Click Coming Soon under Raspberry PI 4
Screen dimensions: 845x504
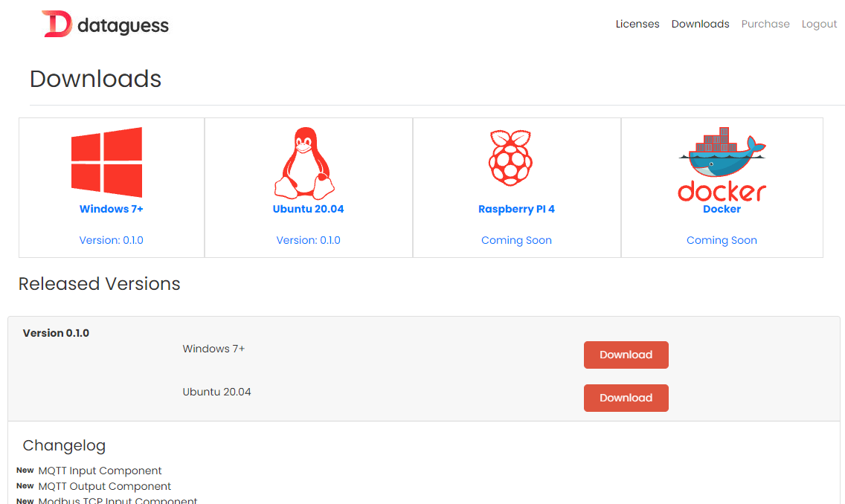516,240
